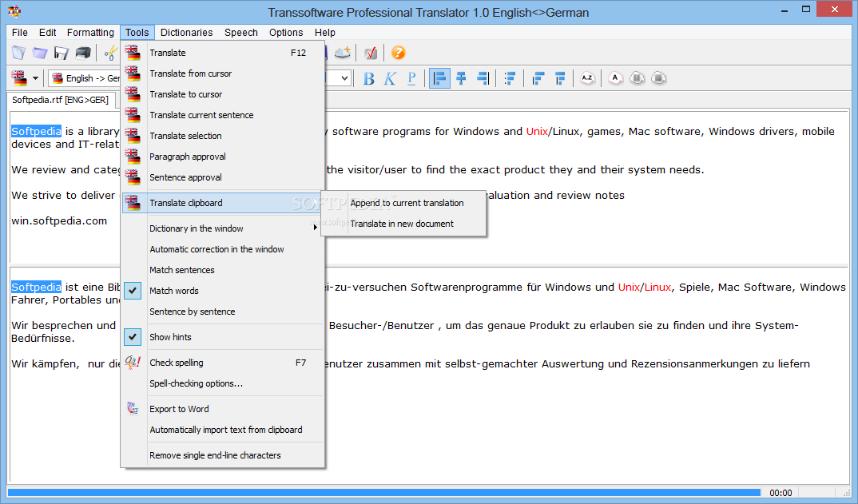Open the Options menu
Viewport: 858px width, 504px height.
(286, 32)
